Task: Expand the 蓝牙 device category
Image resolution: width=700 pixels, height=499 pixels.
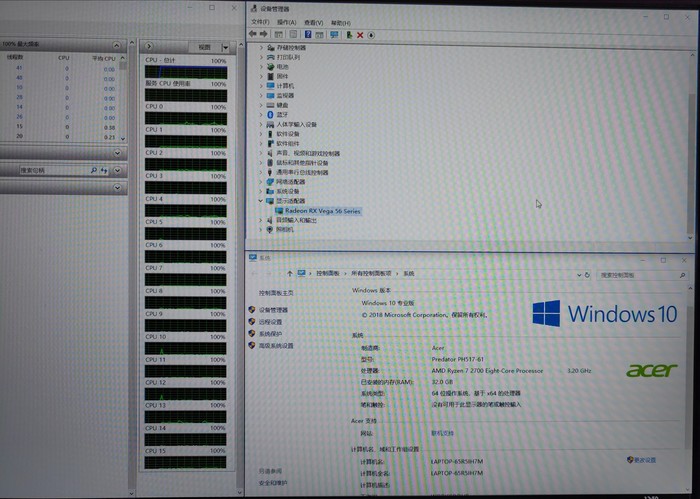Action: point(261,115)
